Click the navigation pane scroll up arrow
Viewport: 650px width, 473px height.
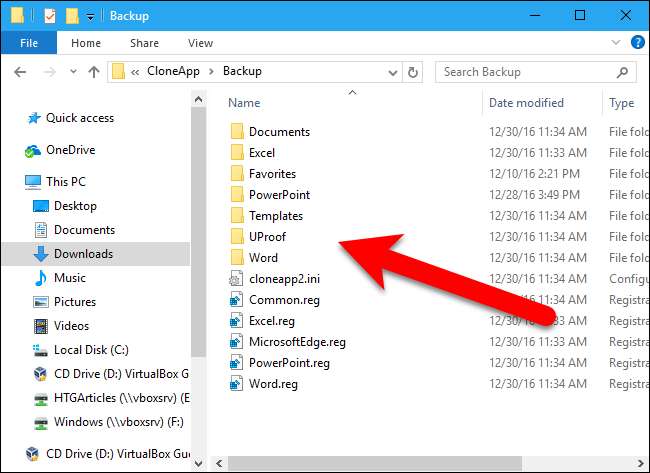tap(199, 99)
